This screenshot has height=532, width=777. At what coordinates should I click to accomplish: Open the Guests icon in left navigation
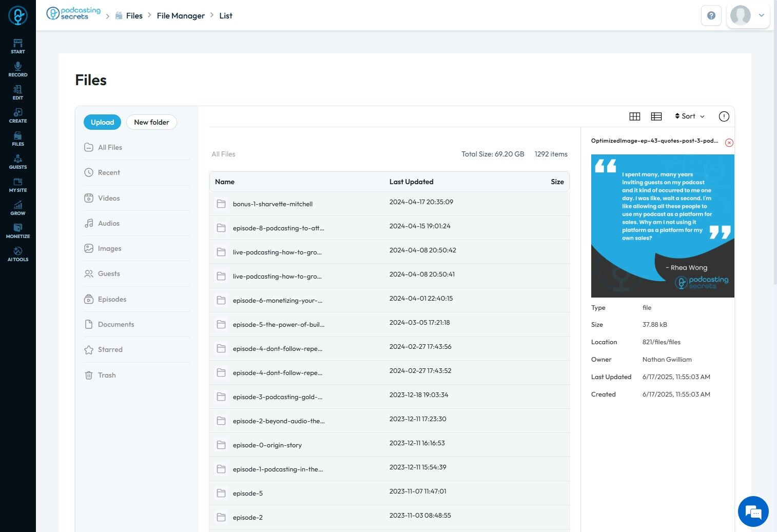tap(18, 162)
